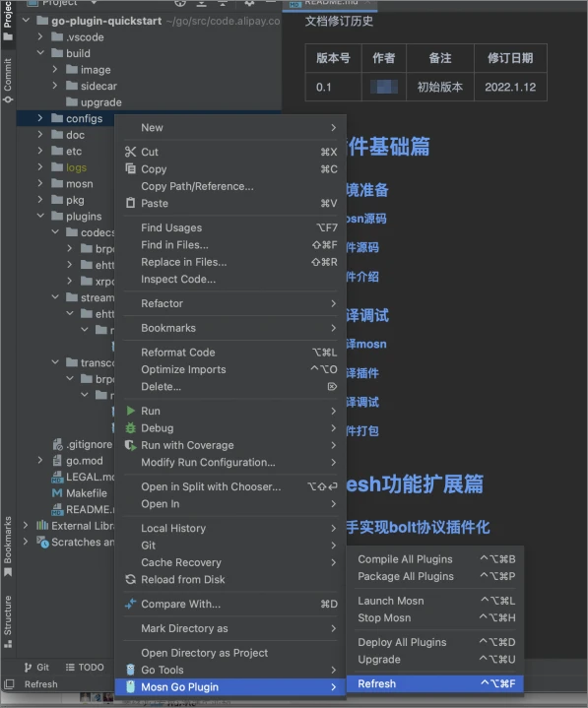Open the 'bolt协议插件化' README link
Viewport: 588px width, 708px height.
(418, 527)
